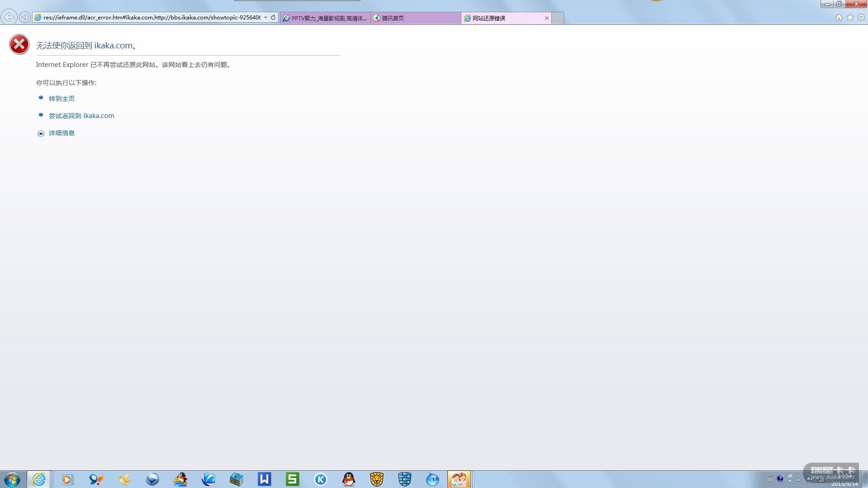Minimize the browser window
868x488 pixels.
click(x=827, y=4)
